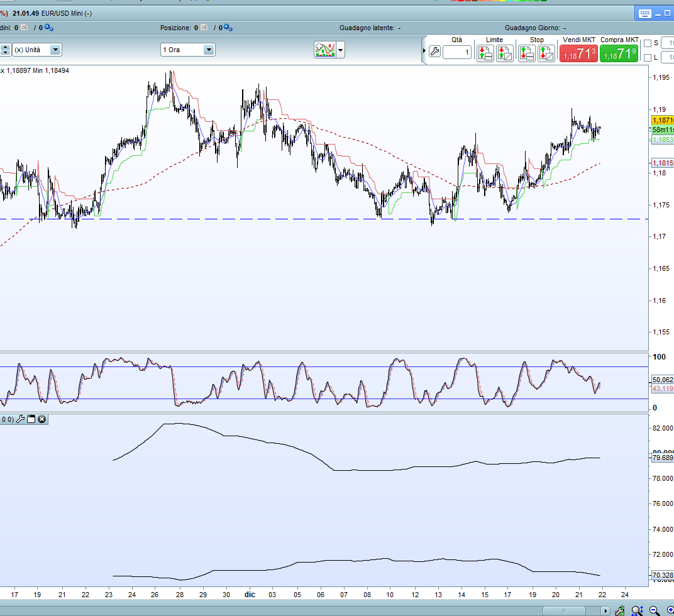The height and width of the screenshot is (616, 674).
Task: Click the 50,062 stochastic value label
Action: (x=663, y=380)
